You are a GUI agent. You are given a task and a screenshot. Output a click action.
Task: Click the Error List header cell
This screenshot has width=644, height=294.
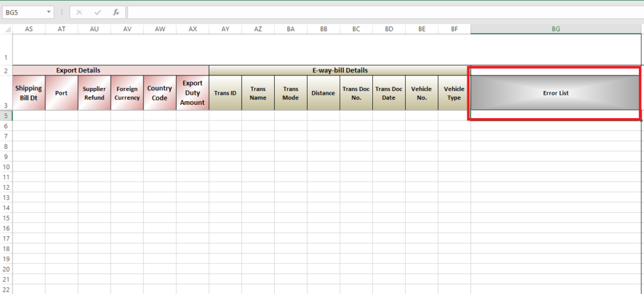[x=556, y=93]
